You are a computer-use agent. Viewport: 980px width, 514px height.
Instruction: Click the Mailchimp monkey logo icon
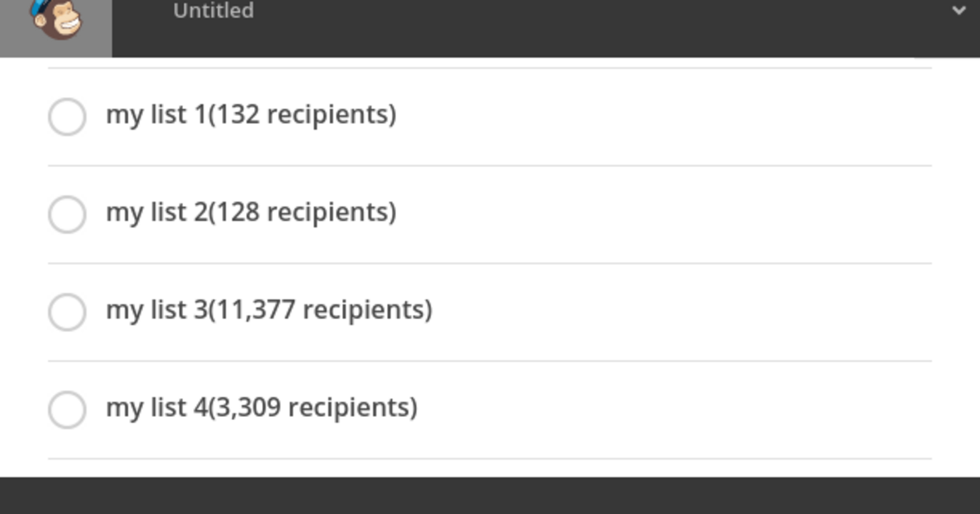[57, 20]
